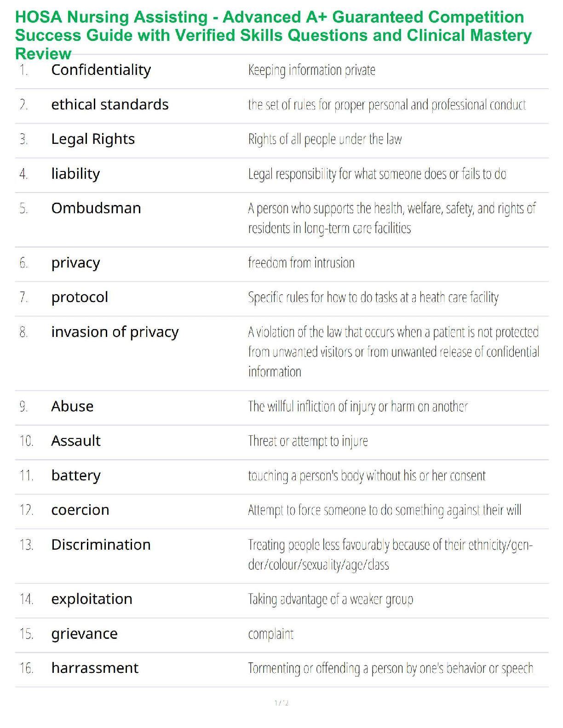
Task: Click the Ombudsman term
Action: pos(96,208)
